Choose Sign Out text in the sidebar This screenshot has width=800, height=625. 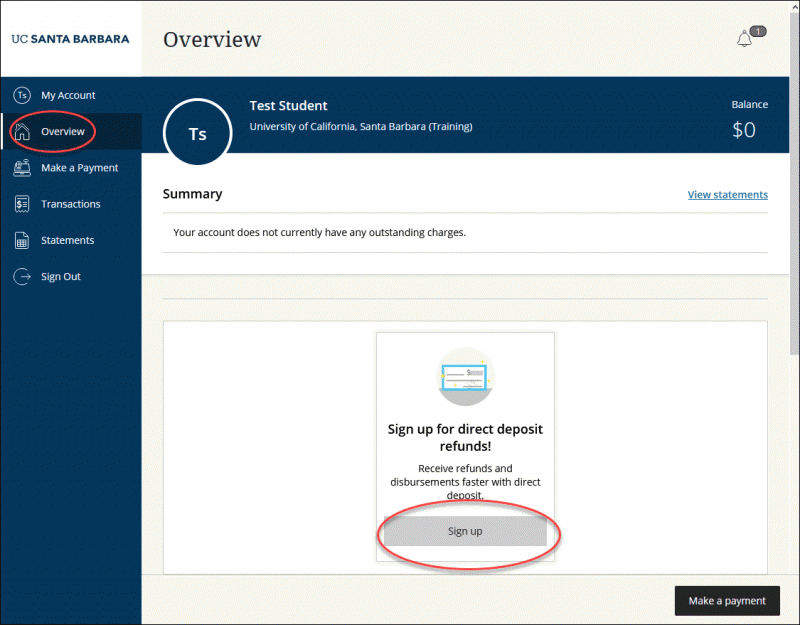(x=61, y=276)
